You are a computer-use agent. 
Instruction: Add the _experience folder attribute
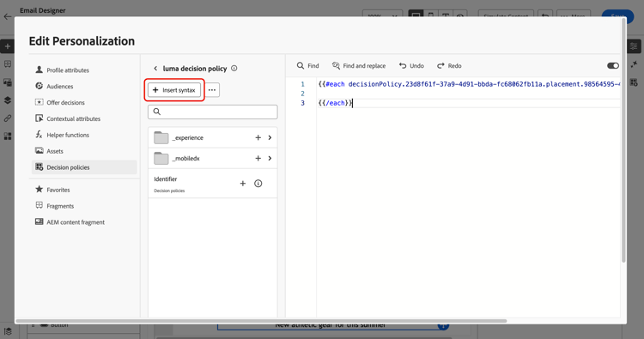coord(258,138)
